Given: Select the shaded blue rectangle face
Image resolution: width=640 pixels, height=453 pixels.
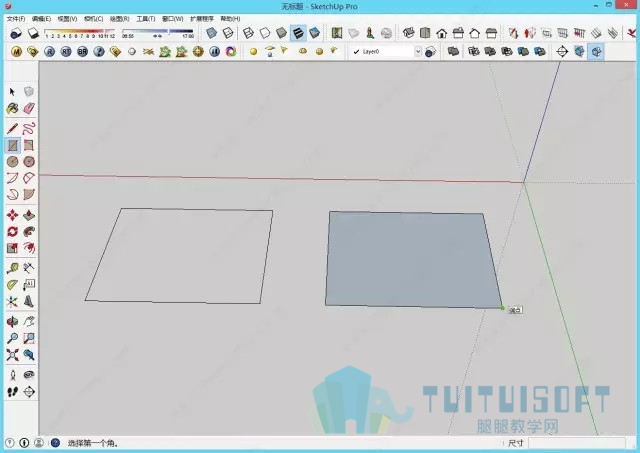Looking at the screenshot, I should [x=412, y=259].
